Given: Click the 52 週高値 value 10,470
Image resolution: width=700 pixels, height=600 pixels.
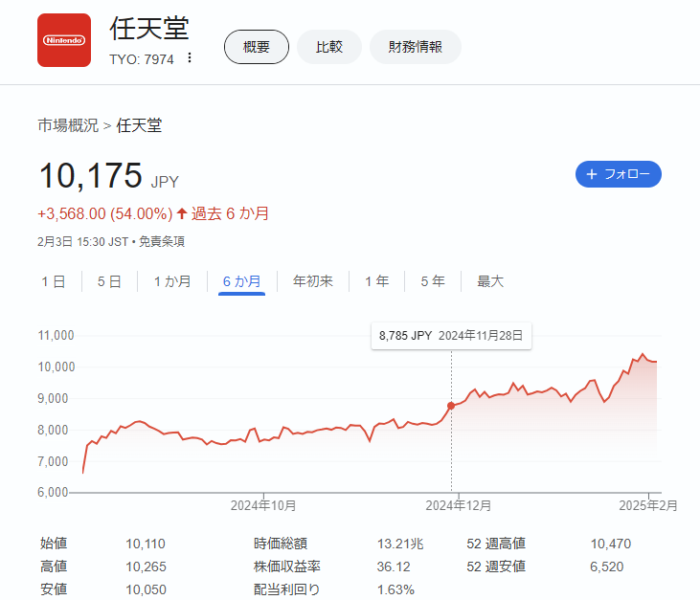Looking at the screenshot, I should click(611, 544).
